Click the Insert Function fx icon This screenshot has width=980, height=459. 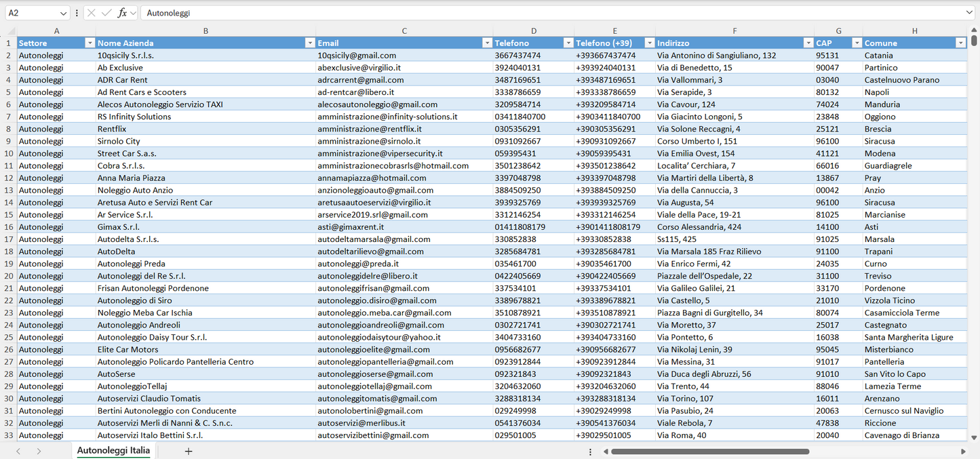pos(122,13)
